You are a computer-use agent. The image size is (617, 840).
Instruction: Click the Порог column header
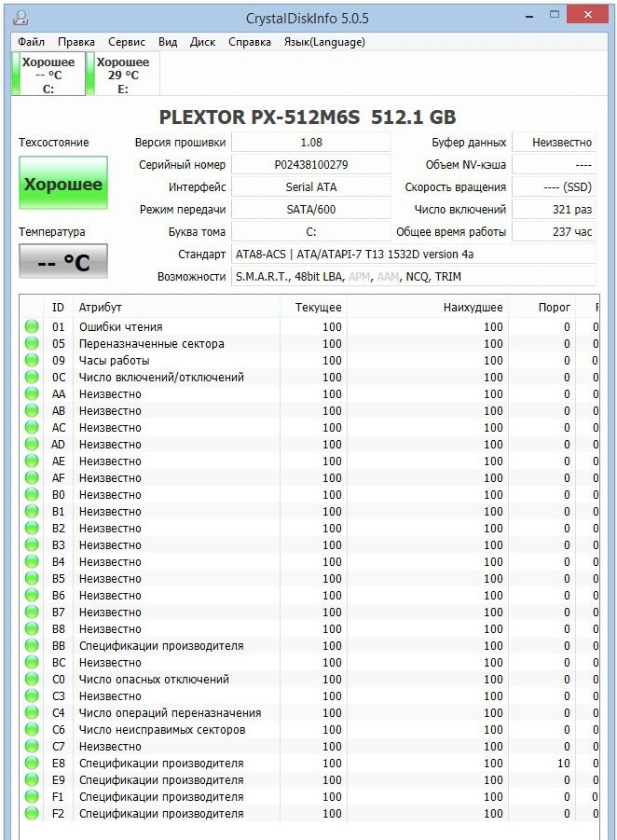click(541, 308)
